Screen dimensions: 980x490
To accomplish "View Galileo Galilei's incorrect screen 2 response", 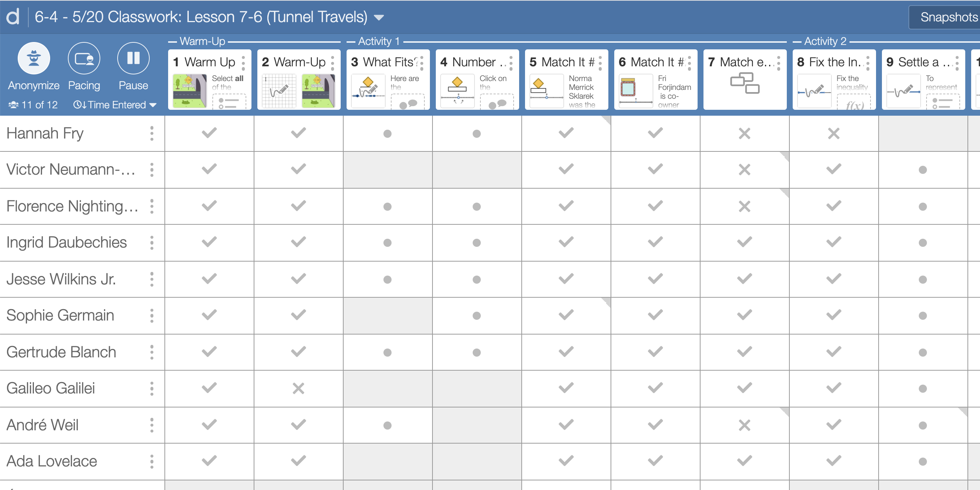I will (298, 389).
